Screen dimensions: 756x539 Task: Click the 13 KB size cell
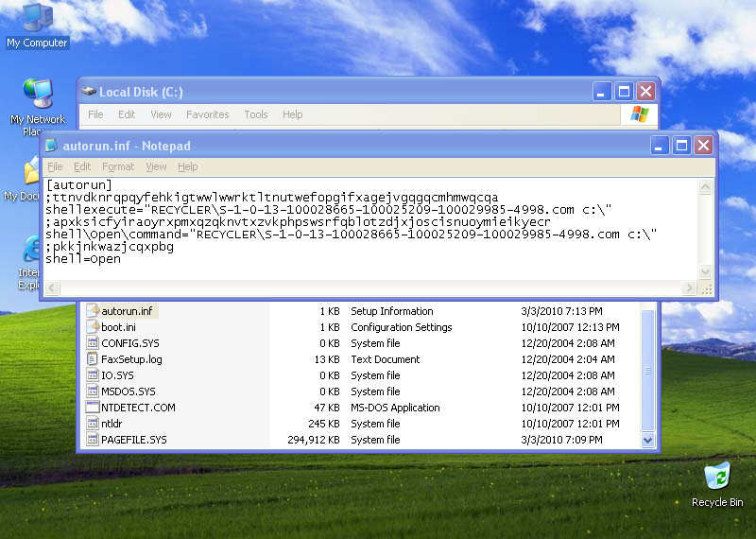coord(327,359)
